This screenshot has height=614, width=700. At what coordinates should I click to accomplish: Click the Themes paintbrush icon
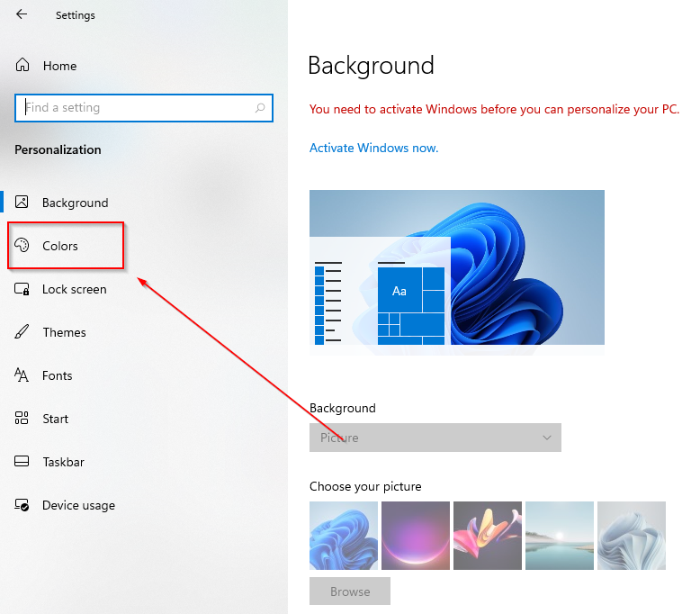[x=23, y=332]
